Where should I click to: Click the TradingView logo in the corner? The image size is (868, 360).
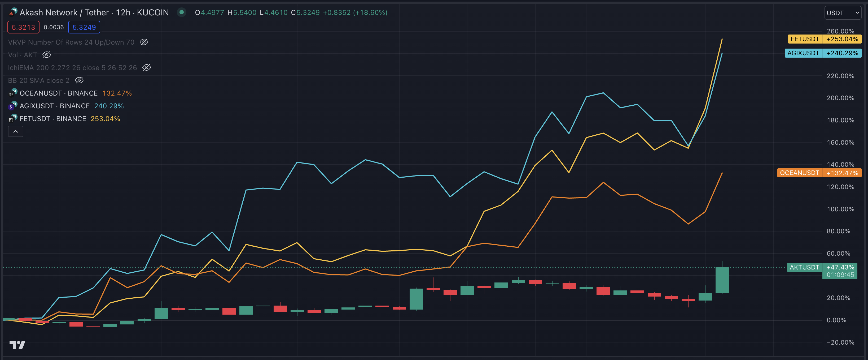pos(17,345)
